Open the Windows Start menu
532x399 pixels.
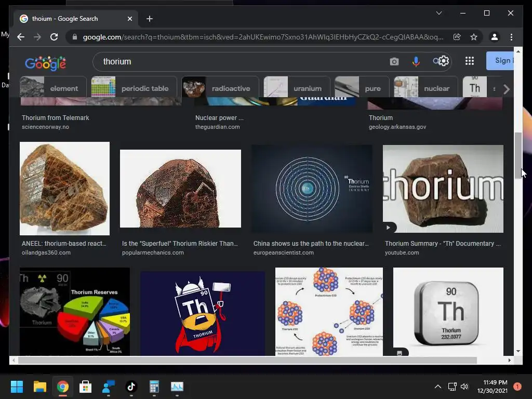[x=17, y=387]
